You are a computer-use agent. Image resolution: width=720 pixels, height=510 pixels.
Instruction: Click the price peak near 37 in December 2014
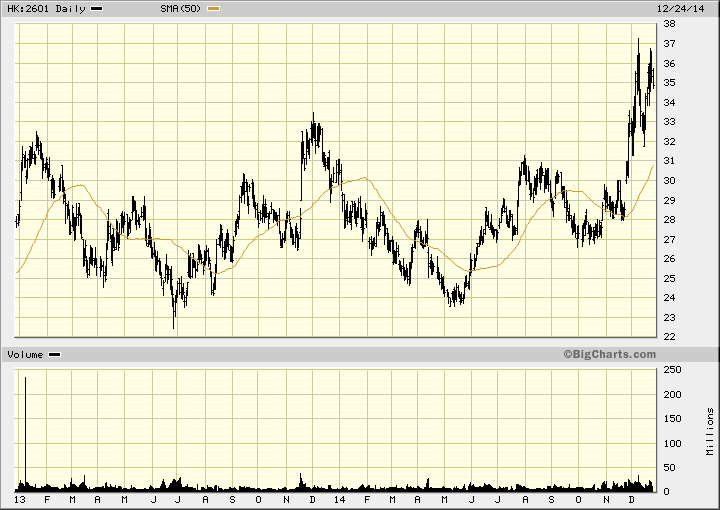[638, 40]
